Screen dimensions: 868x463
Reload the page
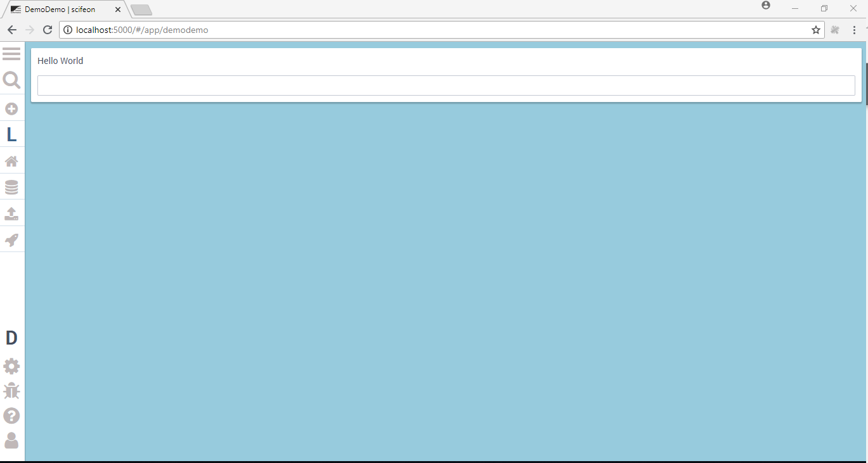pyautogui.click(x=48, y=30)
